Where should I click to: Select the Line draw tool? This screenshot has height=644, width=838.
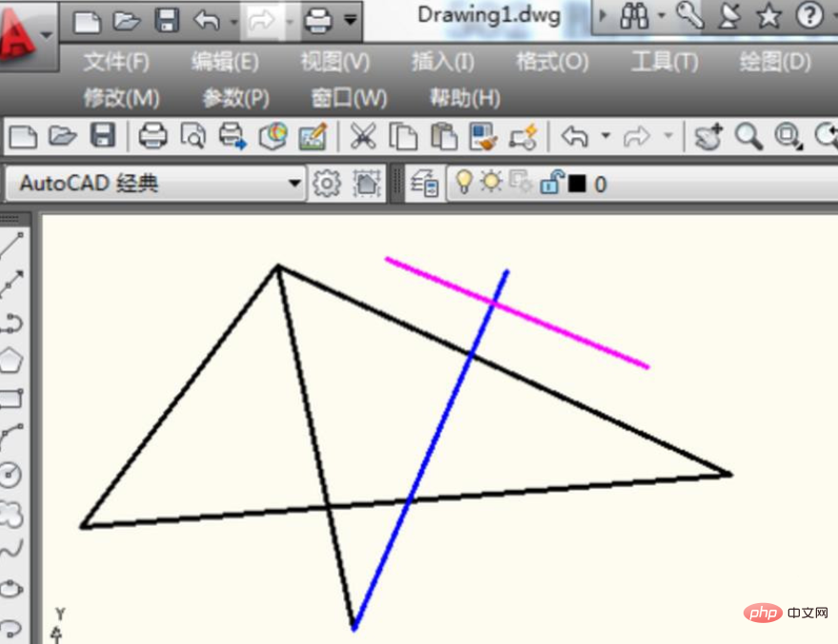(11, 246)
